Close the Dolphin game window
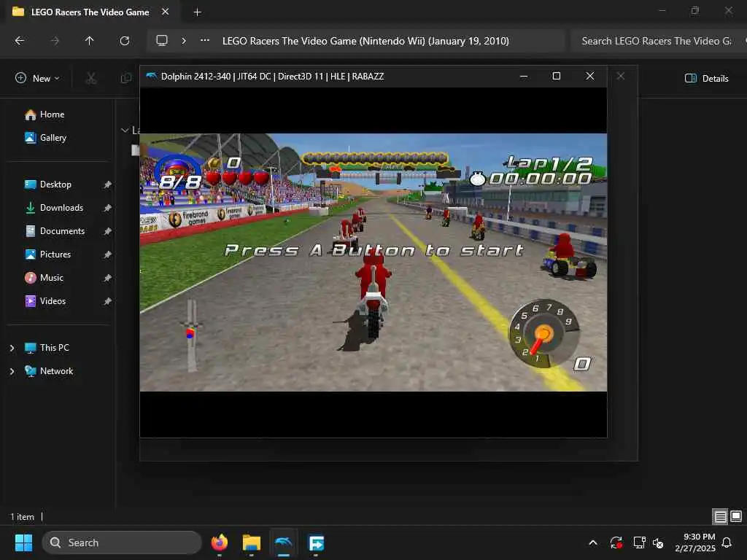 [x=589, y=76]
